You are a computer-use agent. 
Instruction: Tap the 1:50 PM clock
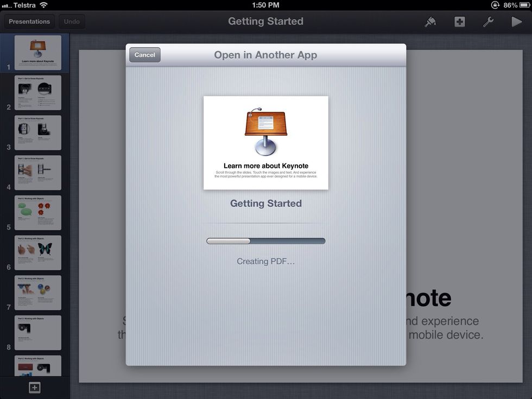coord(265,5)
